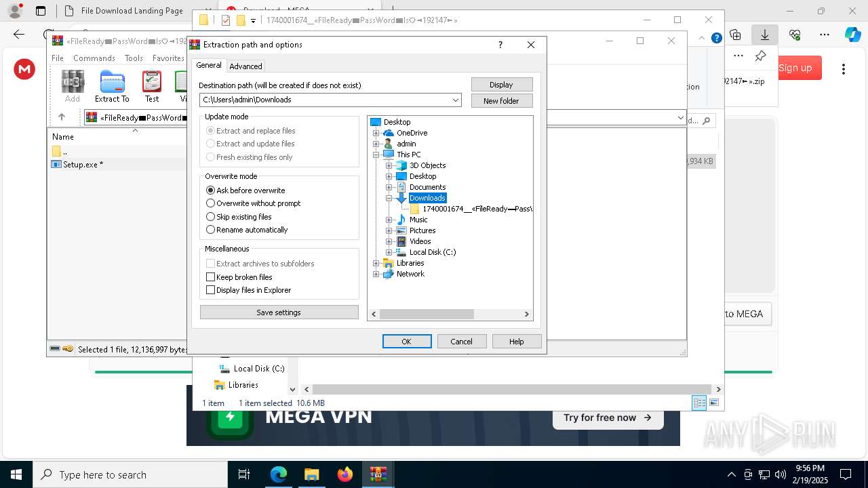
Task: Open the Destination path dropdown arrow
Action: 456,100
